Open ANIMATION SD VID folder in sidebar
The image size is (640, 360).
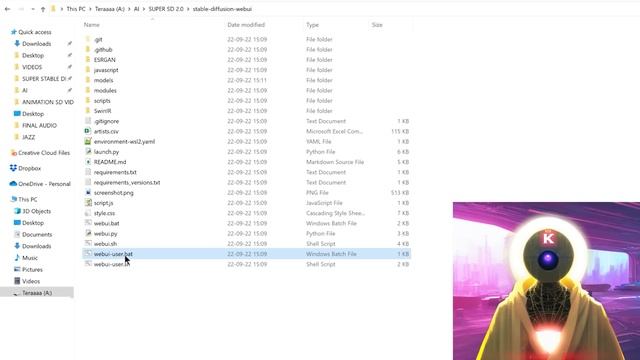(48, 102)
